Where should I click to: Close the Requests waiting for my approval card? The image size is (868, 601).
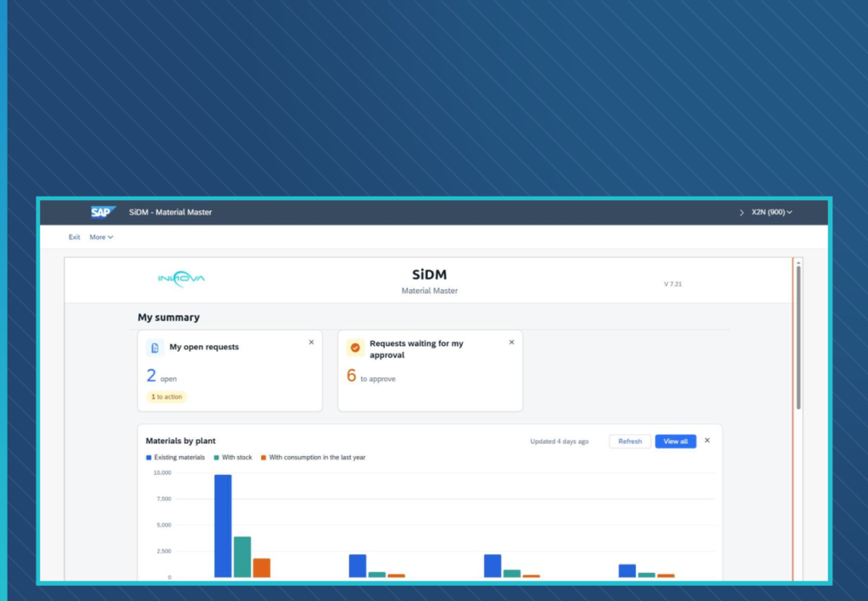(x=511, y=342)
